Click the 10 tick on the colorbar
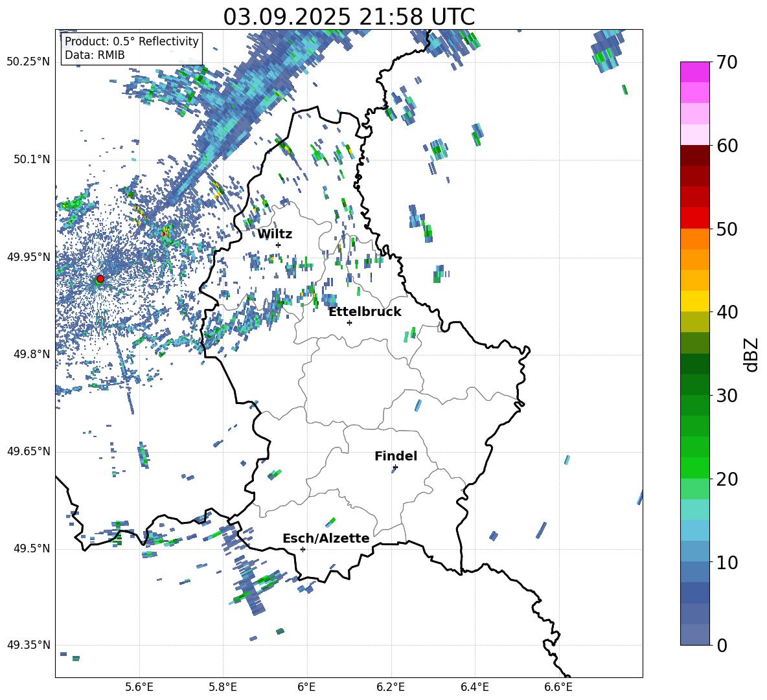Screen dimensions: 767x700 pos(727,563)
